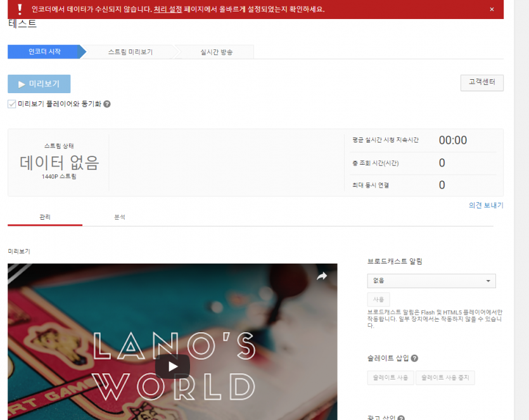This screenshot has width=529, height=420.
Task: Click the 평균 실시간 시청 지속시간 label
Action: tap(385, 140)
